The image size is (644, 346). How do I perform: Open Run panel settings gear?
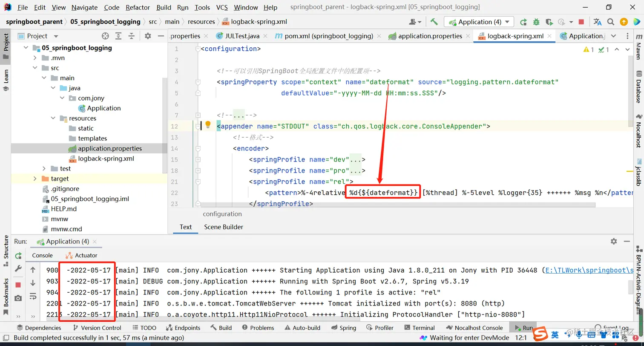click(614, 241)
